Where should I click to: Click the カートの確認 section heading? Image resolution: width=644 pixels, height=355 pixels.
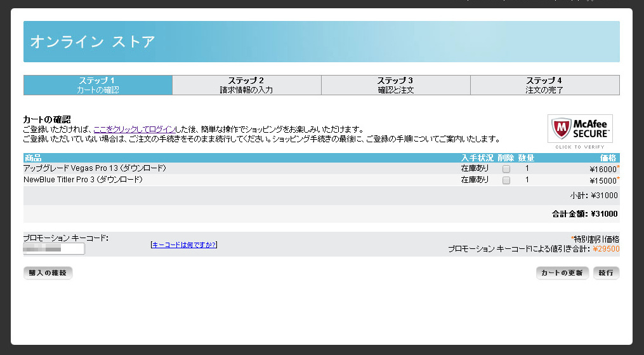pos(47,119)
